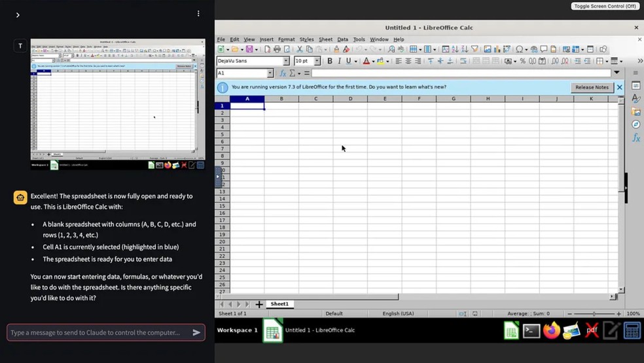Click the Insert Comment speech bubble icon
The image size is (644, 363).
(x=544, y=49)
